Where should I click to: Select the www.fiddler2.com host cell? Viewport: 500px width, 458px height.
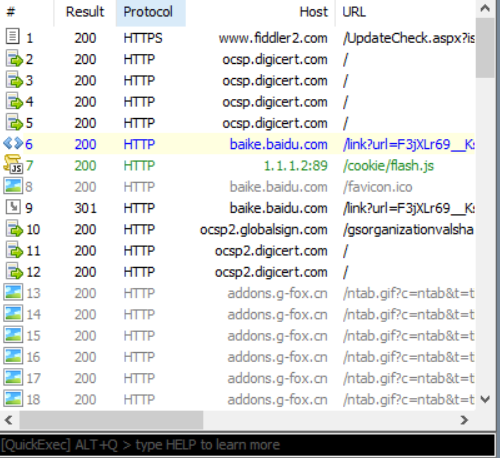(x=273, y=38)
